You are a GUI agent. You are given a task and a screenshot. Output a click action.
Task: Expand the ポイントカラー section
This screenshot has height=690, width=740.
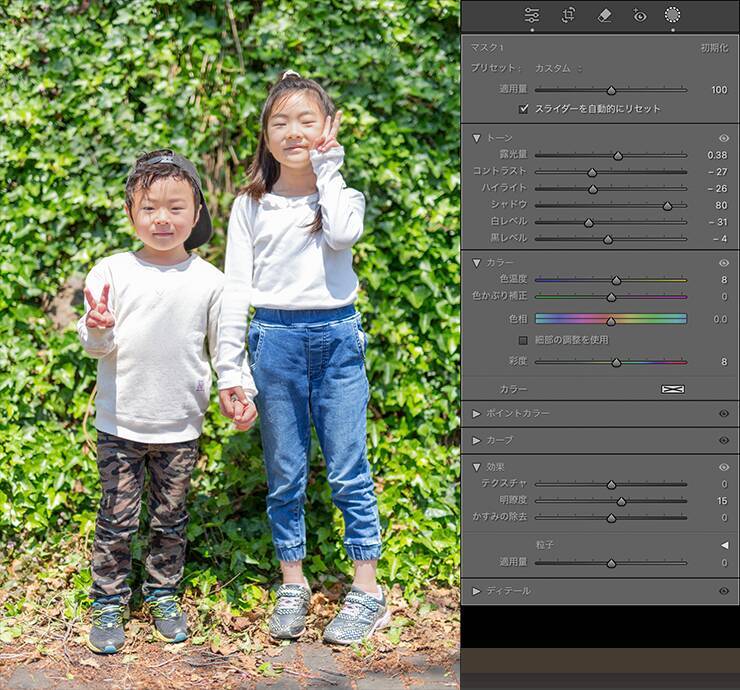click(x=477, y=413)
